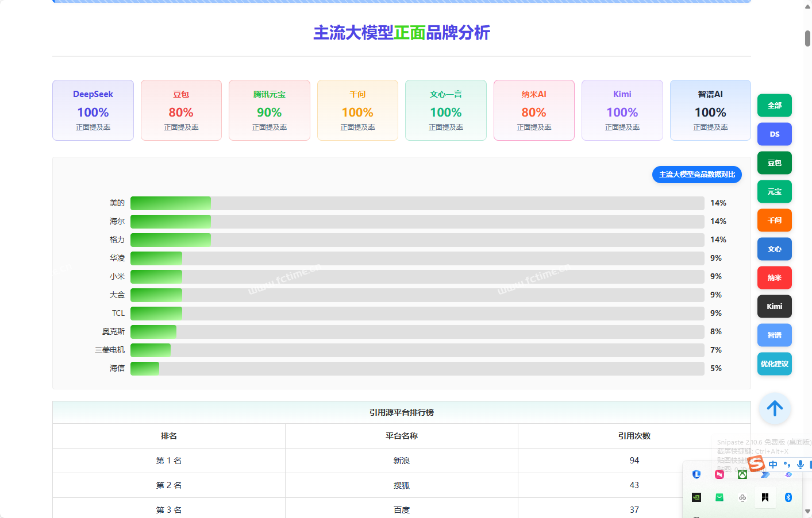Viewport: 812px width, 518px height.
Task: Click the Sogou input method S logo
Action: tap(756, 463)
